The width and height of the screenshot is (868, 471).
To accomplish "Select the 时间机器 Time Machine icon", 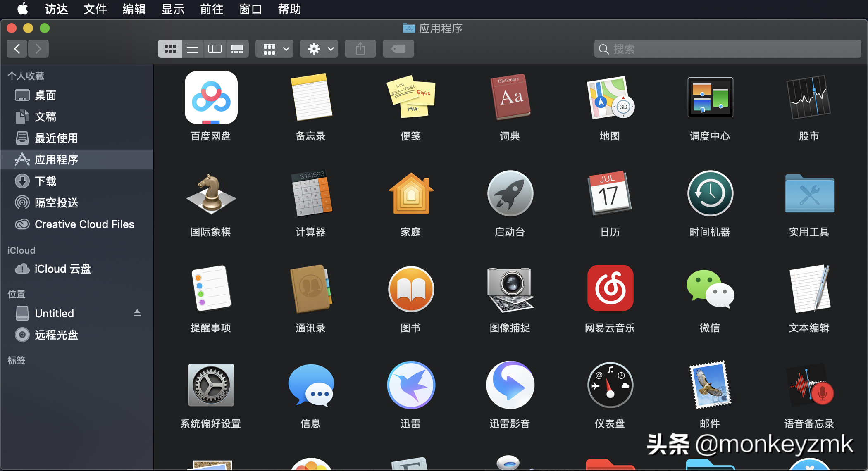I will click(710, 193).
